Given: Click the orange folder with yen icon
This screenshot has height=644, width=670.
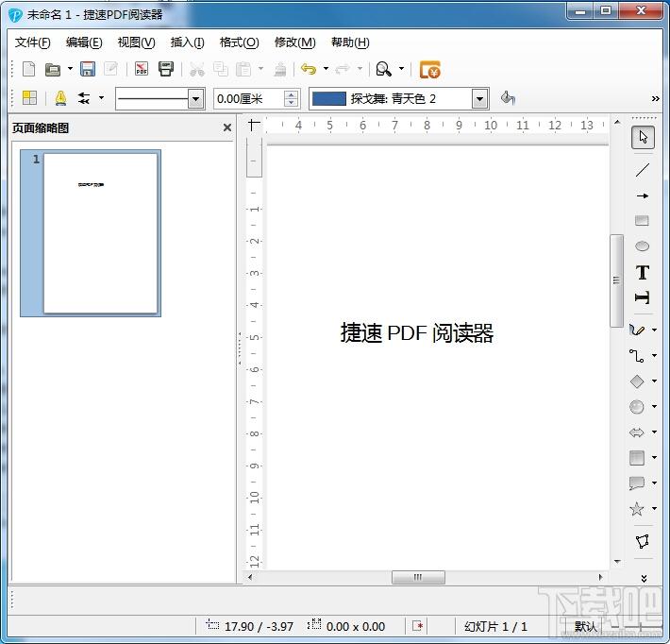Looking at the screenshot, I should [430, 70].
